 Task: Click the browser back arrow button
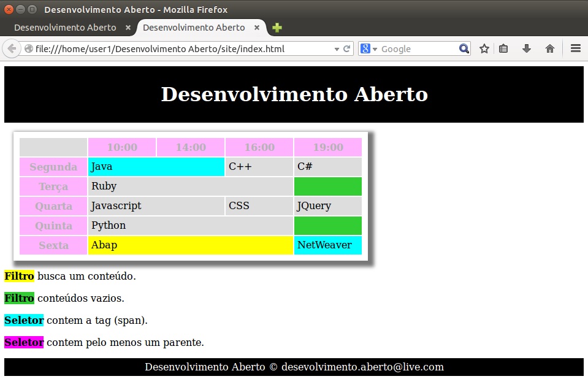point(12,49)
